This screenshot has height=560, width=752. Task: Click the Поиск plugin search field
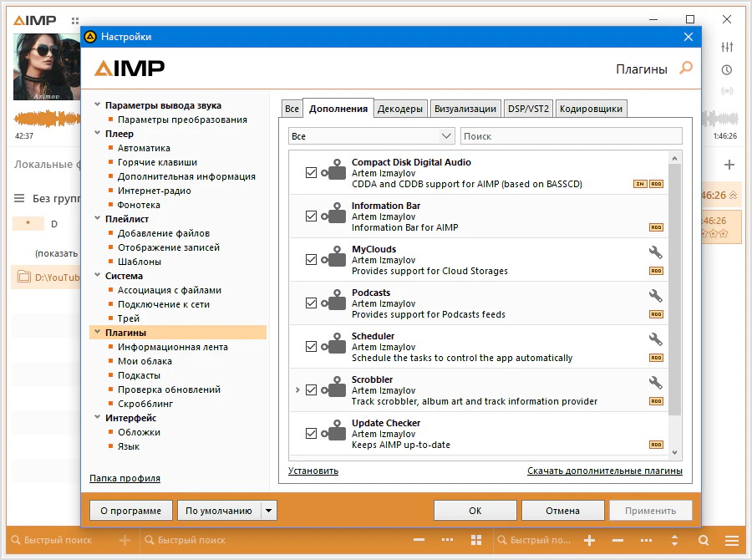click(571, 136)
